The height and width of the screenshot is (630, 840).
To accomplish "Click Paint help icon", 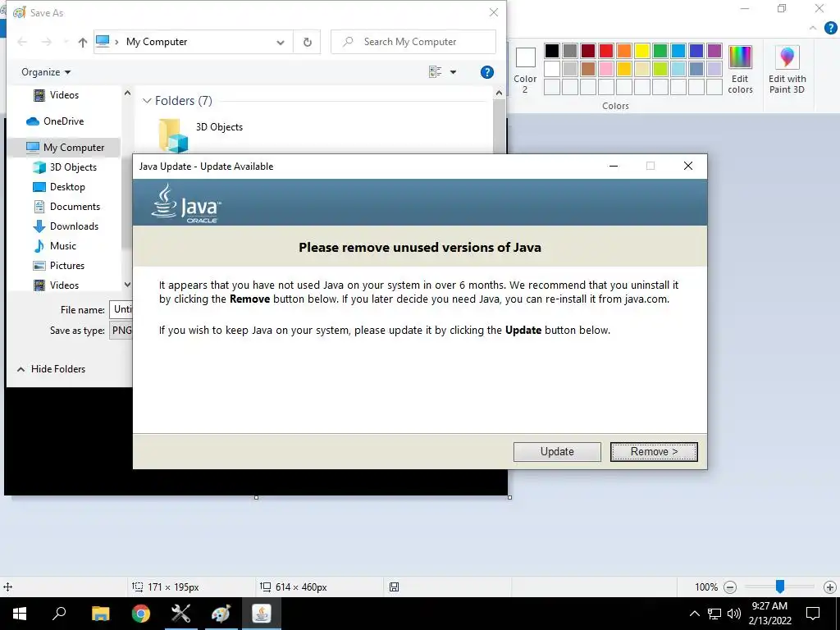I will (830, 28).
